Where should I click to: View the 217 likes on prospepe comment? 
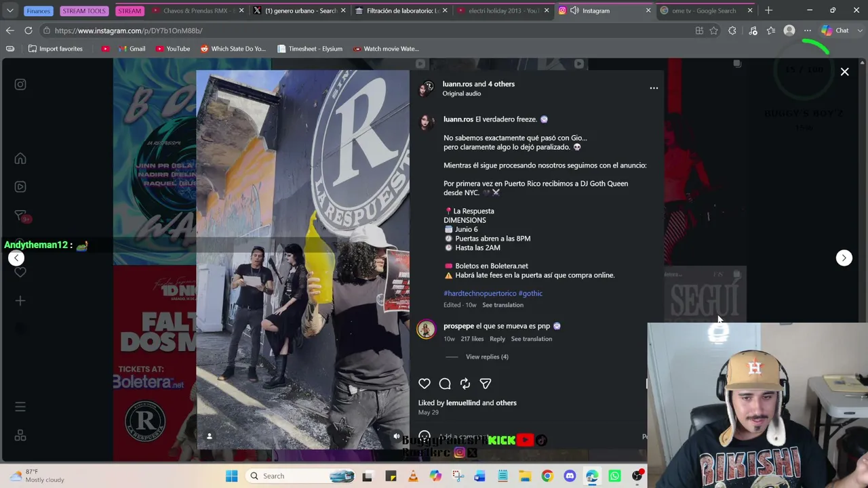click(472, 339)
